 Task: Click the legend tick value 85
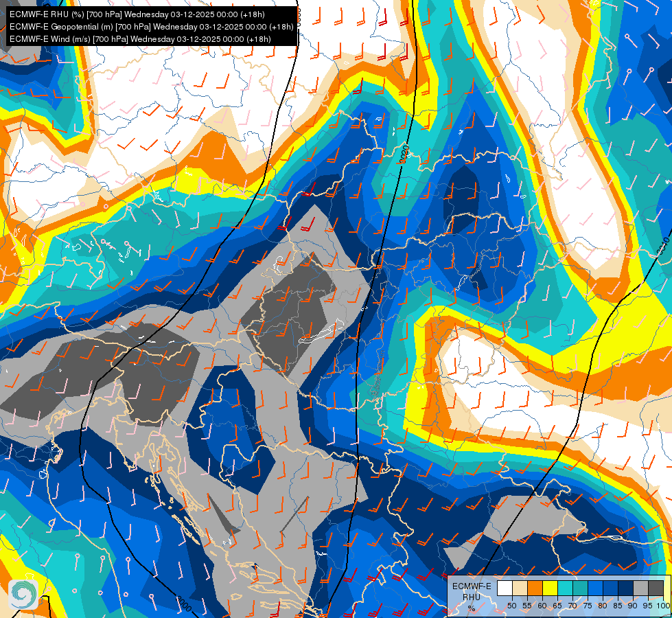(x=618, y=606)
